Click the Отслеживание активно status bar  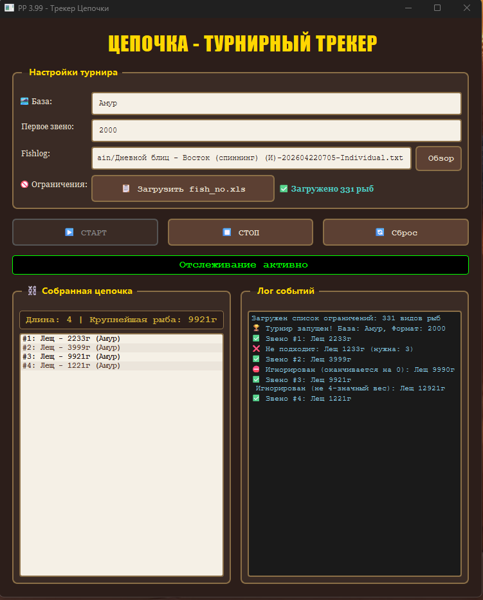[x=240, y=265]
